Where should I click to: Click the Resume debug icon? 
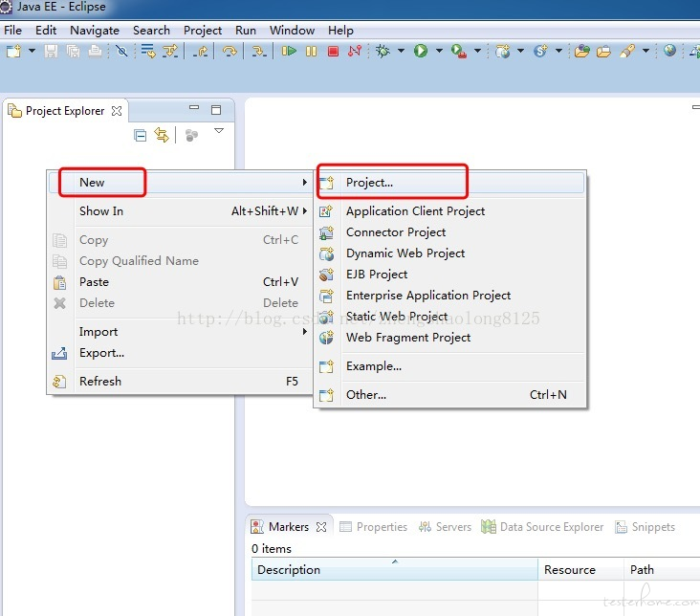[289, 51]
